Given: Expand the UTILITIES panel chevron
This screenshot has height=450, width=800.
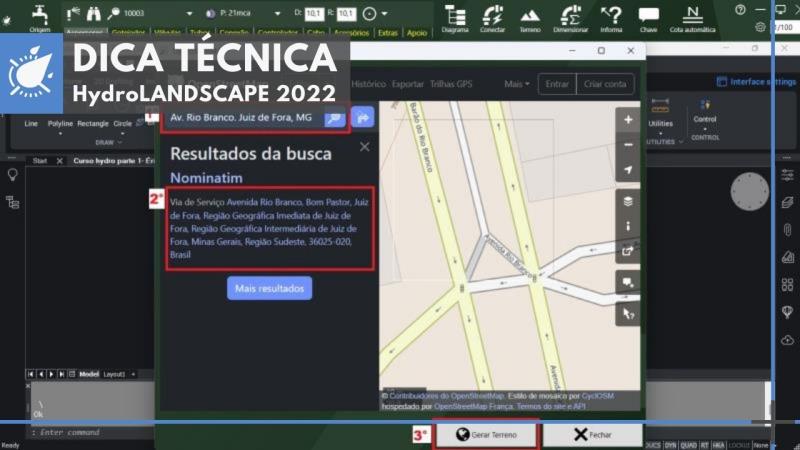Looking at the screenshot, I should point(681,142).
